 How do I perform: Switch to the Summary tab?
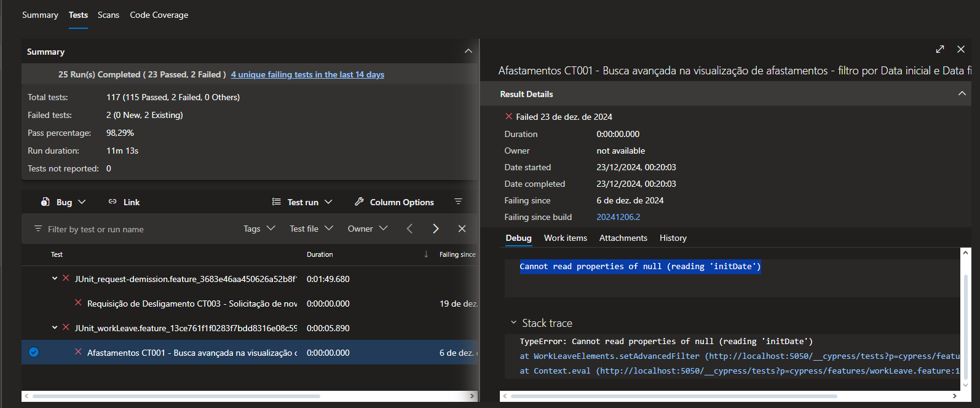point(40,15)
